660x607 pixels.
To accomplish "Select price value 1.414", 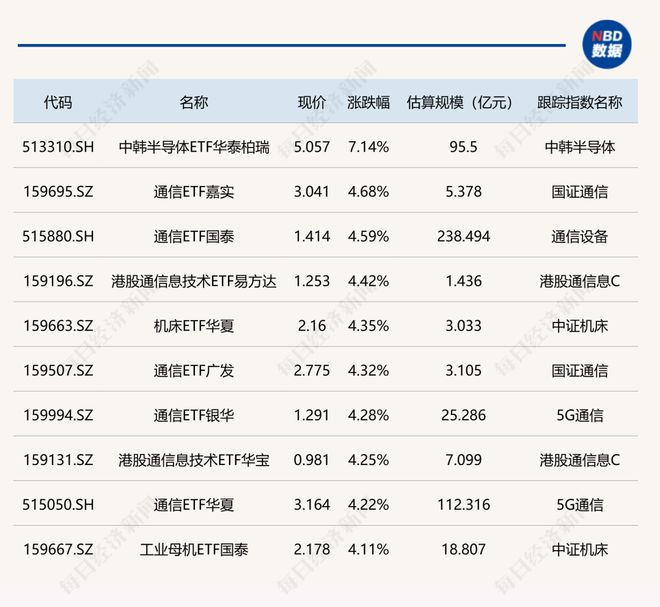I will pyautogui.click(x=312, y=237).
